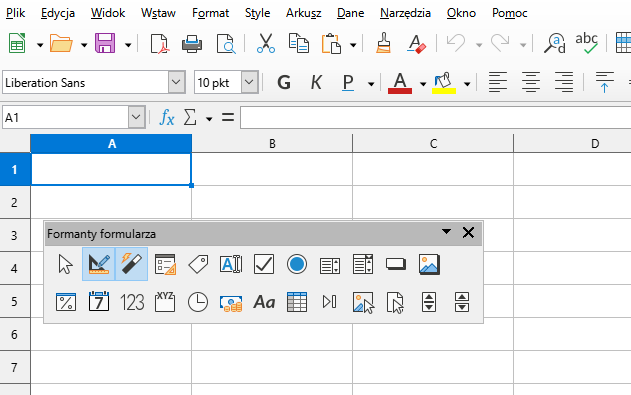631x395 pixels.
Task: Open the font size dropdown
Action: click(250, 82)
